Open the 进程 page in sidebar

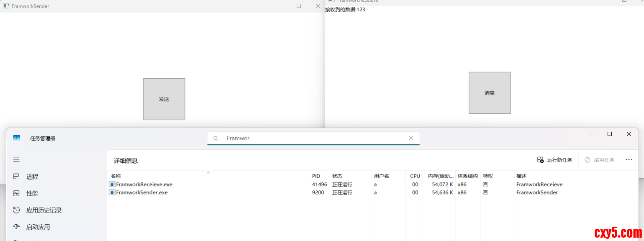click(x=32, y=177)
